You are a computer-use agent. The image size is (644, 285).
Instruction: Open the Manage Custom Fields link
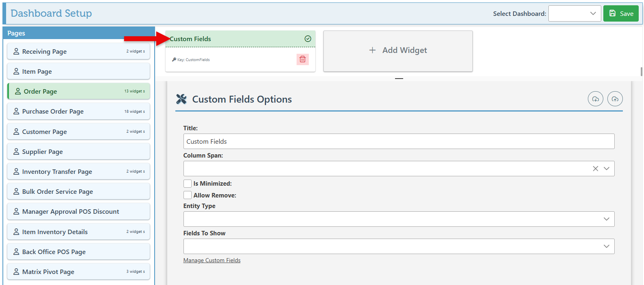pos(212,261)
